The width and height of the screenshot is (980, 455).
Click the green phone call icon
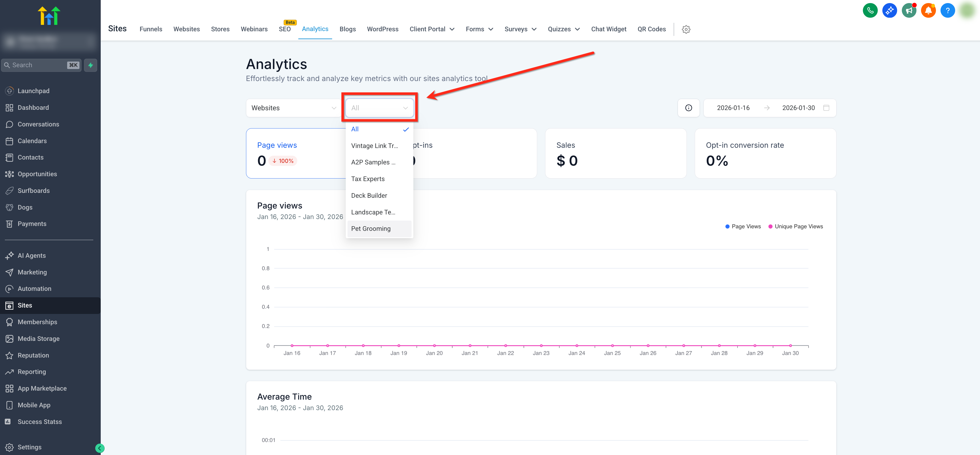click(x=870, y=10)
